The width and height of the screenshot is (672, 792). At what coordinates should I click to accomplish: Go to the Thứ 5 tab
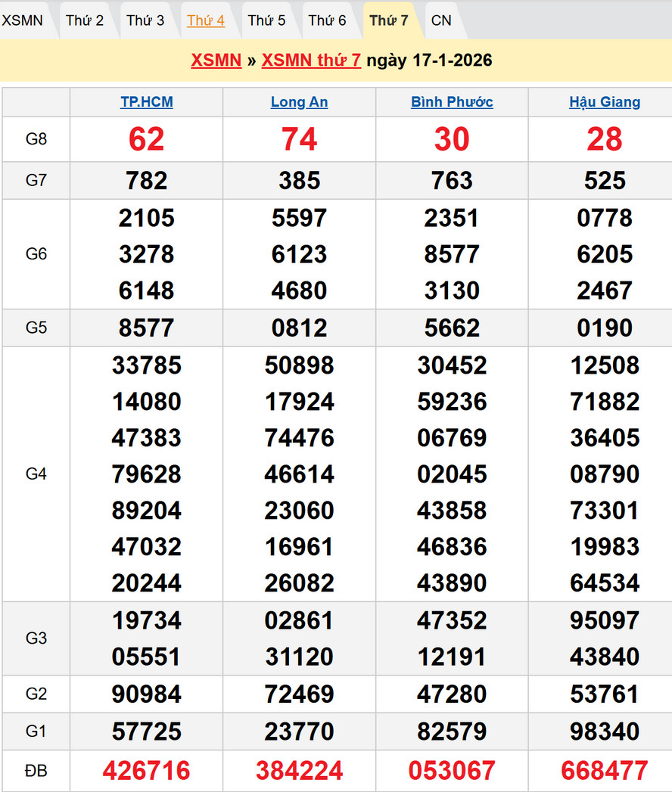266,20
